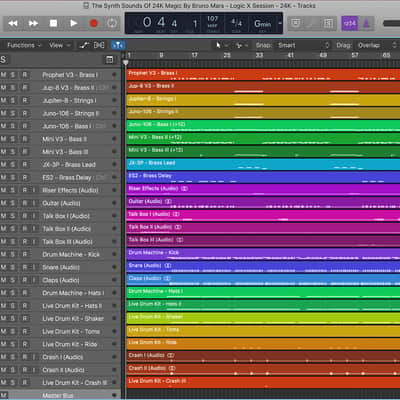Select the magenta Talk Box I (Audio) region
The height and width of the screenshot is (400, 400).
263,216
